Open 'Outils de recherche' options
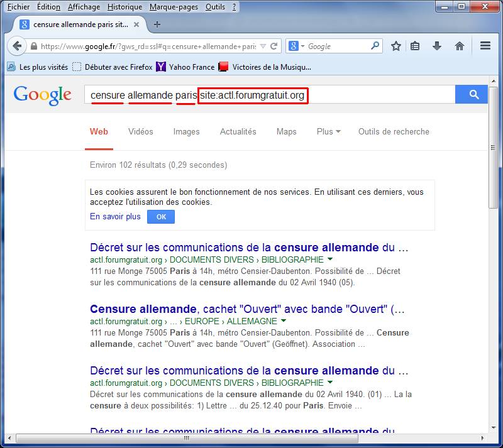 394,132
